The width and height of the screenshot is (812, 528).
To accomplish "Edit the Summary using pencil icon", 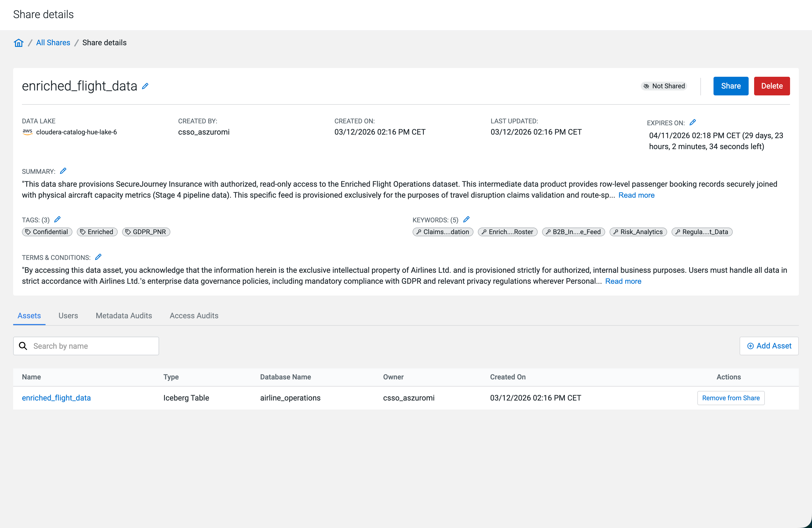I will point(63,171).
